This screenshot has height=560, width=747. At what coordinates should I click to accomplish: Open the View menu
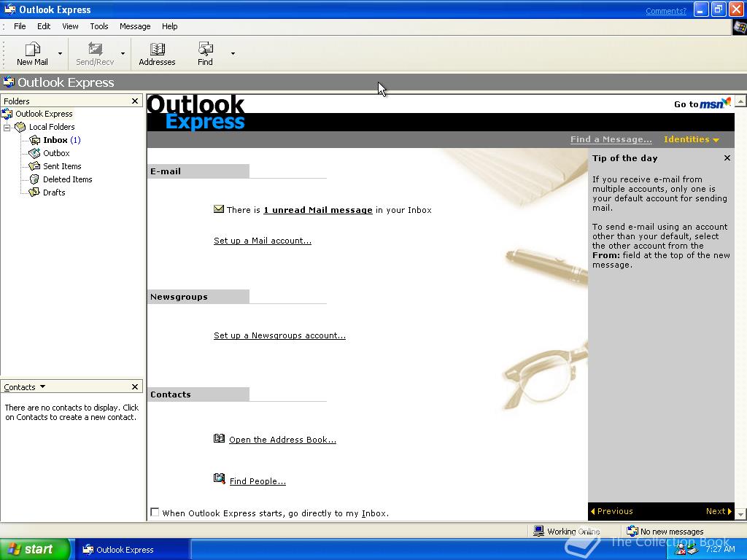[x=70, y=26]
